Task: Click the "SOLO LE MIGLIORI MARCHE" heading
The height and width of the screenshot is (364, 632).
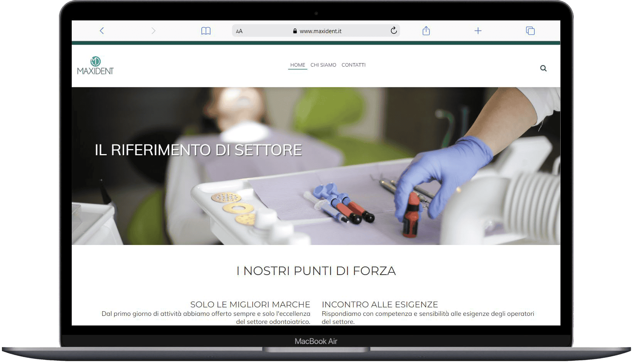Action: pyautogui.click(x=250, y=304)
